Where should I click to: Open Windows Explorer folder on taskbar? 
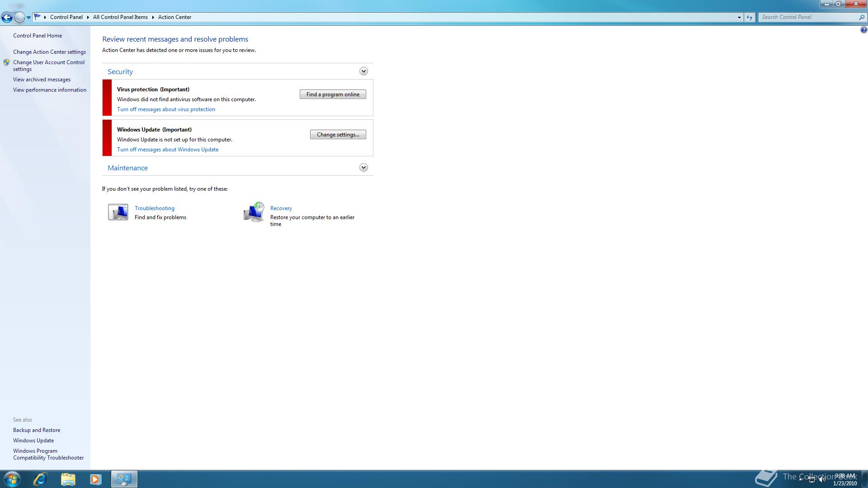pos(68,479)
